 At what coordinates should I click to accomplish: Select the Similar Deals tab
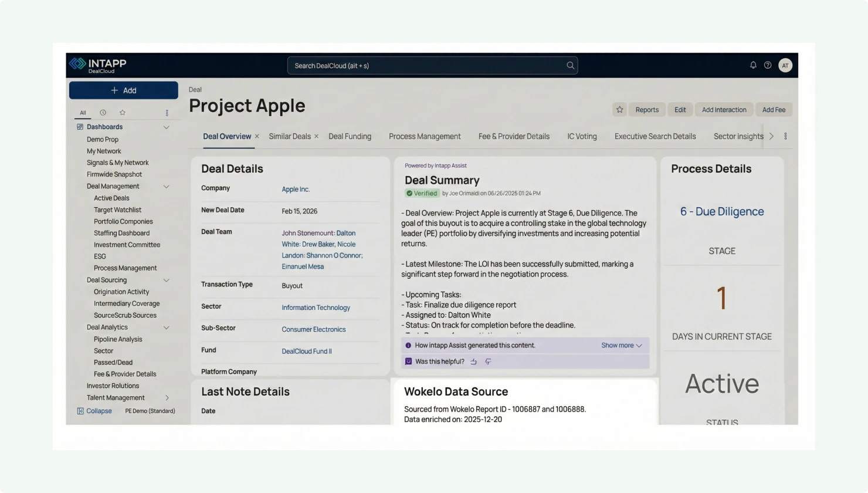pos(290,136)
